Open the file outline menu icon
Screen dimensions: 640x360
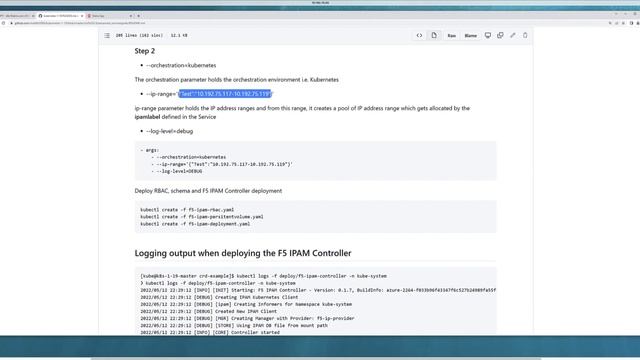pos(107,36)
